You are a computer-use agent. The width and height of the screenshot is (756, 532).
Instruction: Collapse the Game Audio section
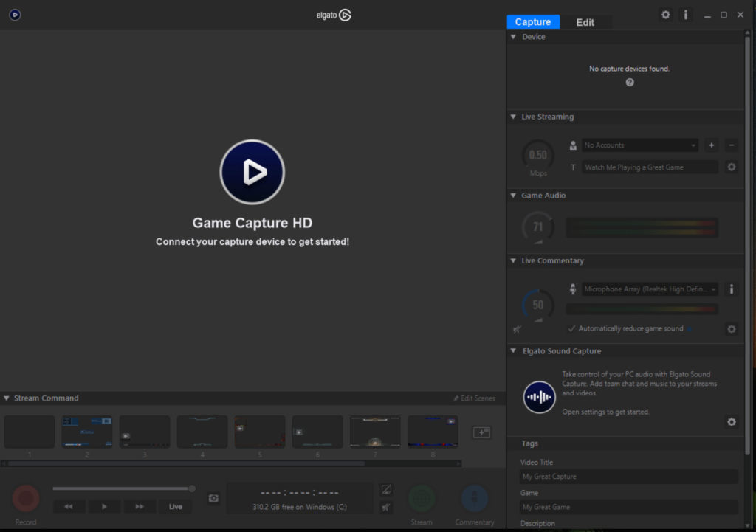click(x=514, y=195)
